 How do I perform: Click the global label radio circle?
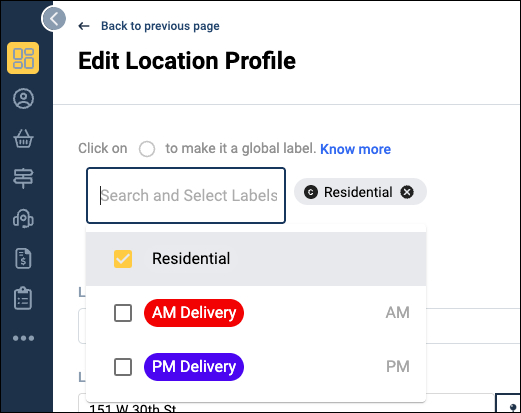point(147,149)
